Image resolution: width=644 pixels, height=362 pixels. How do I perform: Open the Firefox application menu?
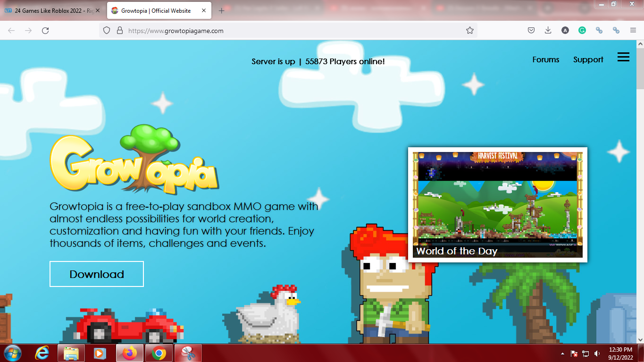point(633,30)
